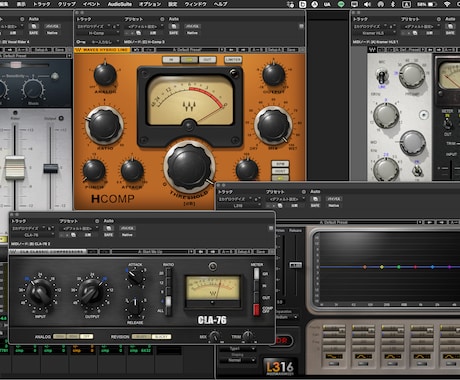
Task: Open the L316 Normal shaping dropdown
Action: (237, 360)
